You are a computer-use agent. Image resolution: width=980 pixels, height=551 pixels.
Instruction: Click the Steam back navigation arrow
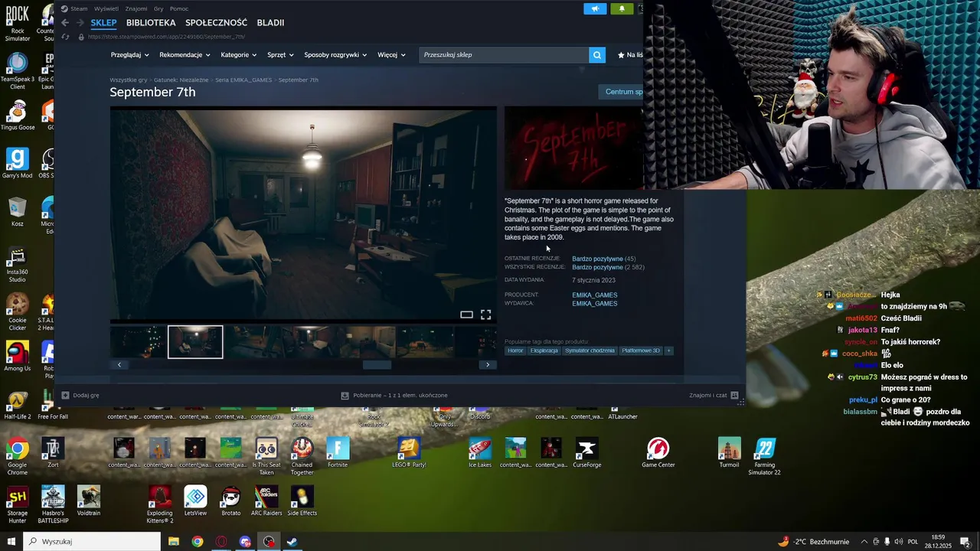point(65,23)
